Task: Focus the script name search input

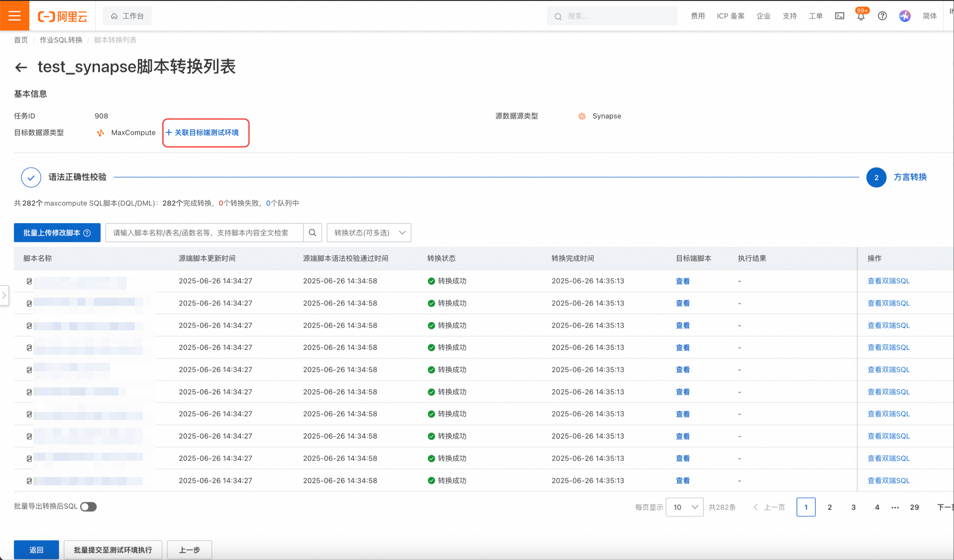Action: coord(204,233)
